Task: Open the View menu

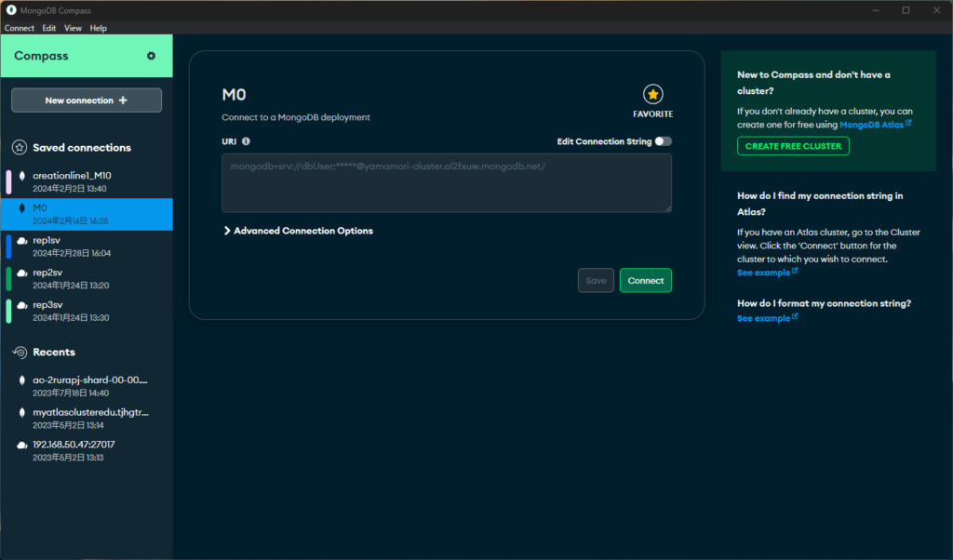Action: click(73, 28)
